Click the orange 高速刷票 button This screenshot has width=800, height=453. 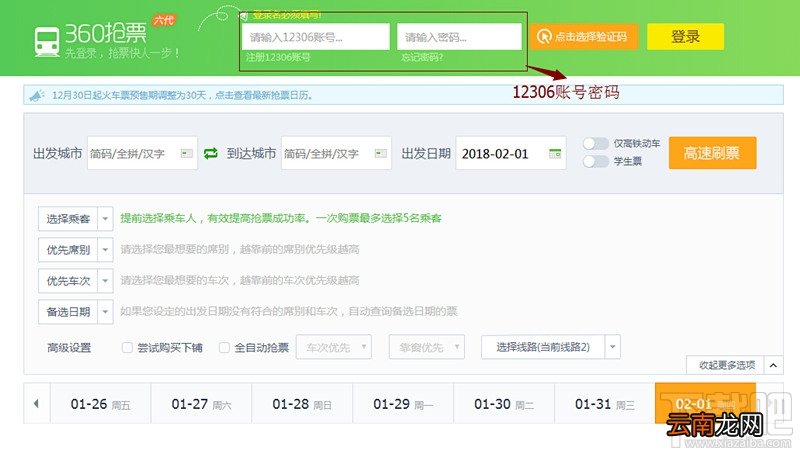(x=712, y=153)
